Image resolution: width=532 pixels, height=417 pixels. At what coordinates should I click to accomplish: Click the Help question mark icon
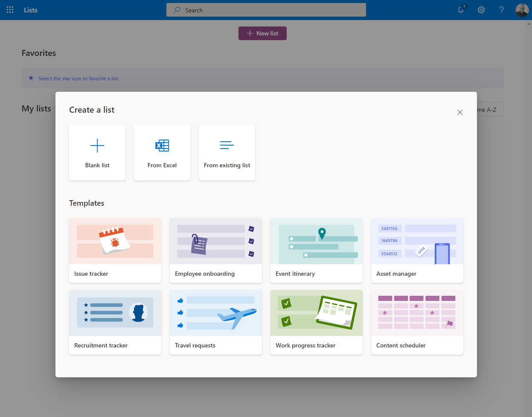501,10
